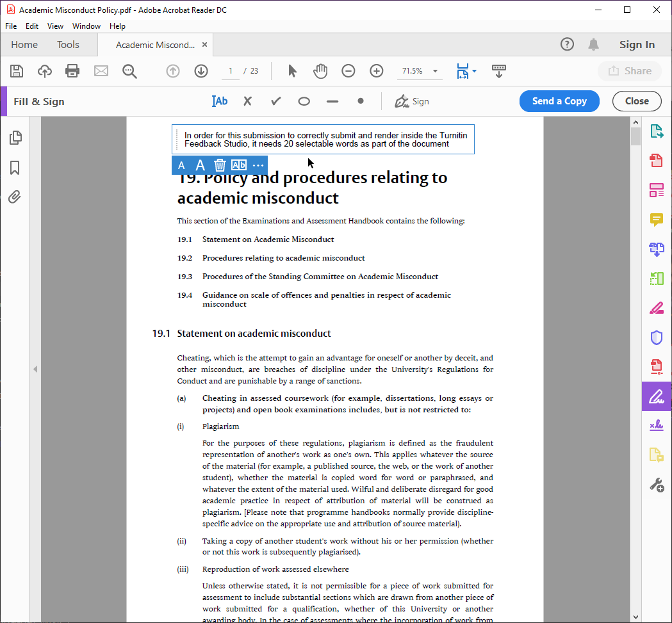This screenshot has height=623, width=672.
Task: Open bookmarks panel
Action: [x=15, y=168]
